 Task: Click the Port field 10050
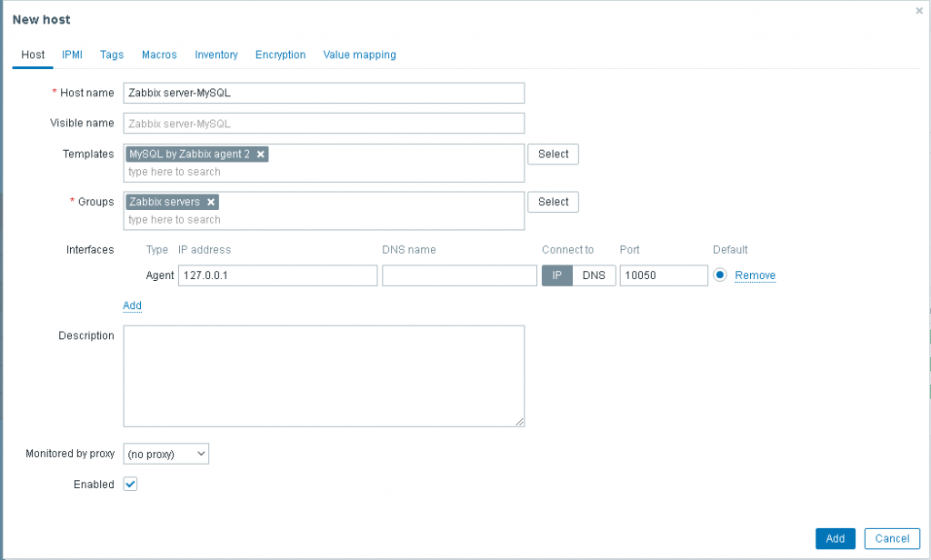pos(664,275)
